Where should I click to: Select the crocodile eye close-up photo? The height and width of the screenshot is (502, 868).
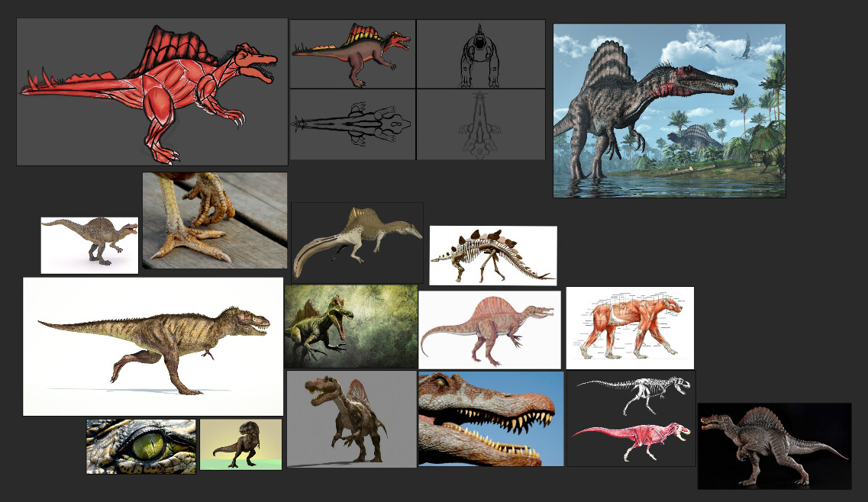coord(140,445)
